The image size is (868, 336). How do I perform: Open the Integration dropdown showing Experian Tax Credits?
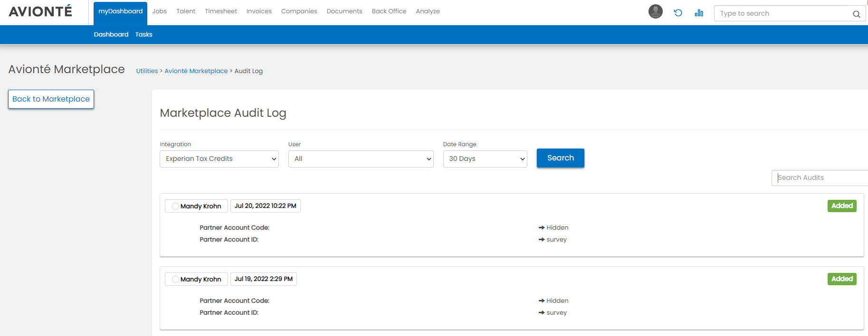coord(219,159)
